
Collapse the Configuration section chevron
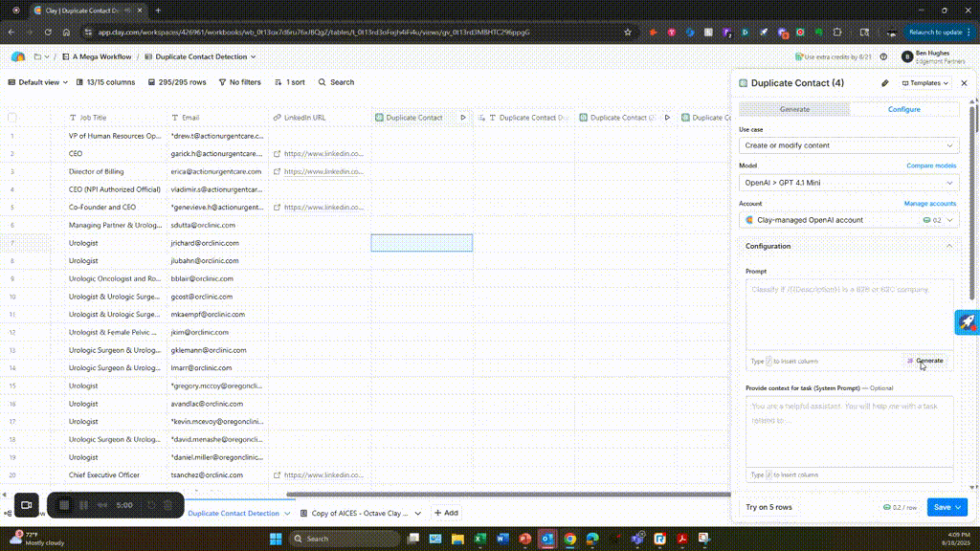coord(949,246)
